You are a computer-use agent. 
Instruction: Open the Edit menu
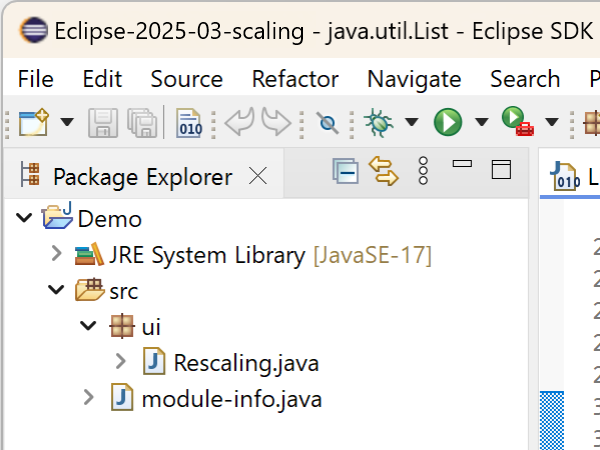point(102,79)
